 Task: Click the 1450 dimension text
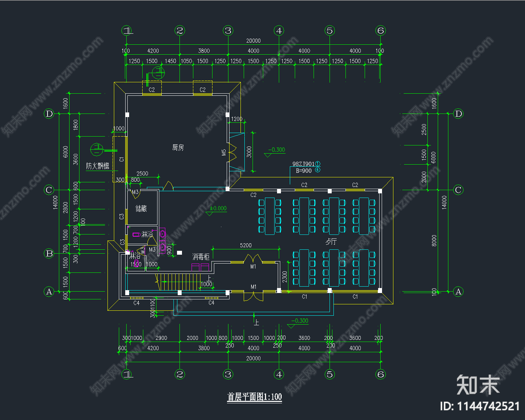(x=170, y=61)
